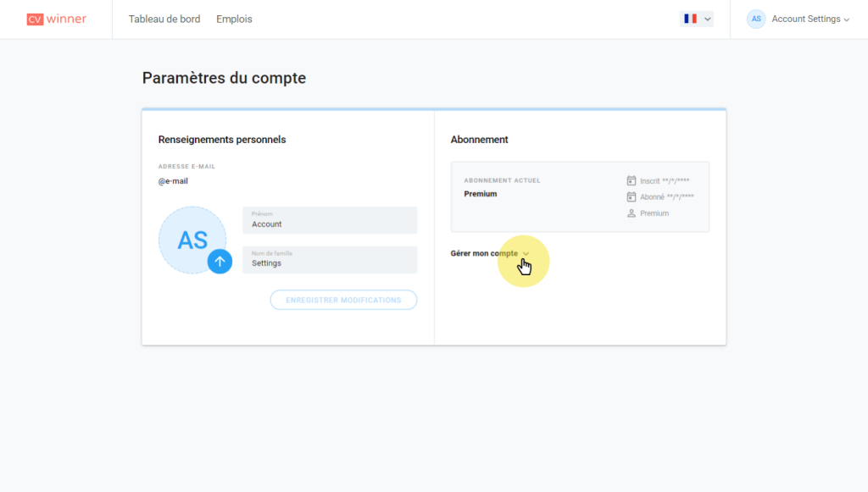
Task: Click person icon next to Premium
Action: pos(631,213)
